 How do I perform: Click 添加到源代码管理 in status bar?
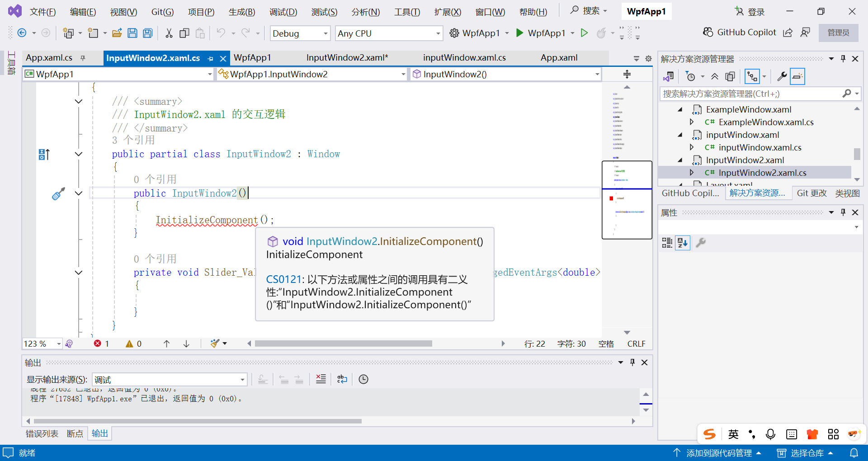point(717,453)
